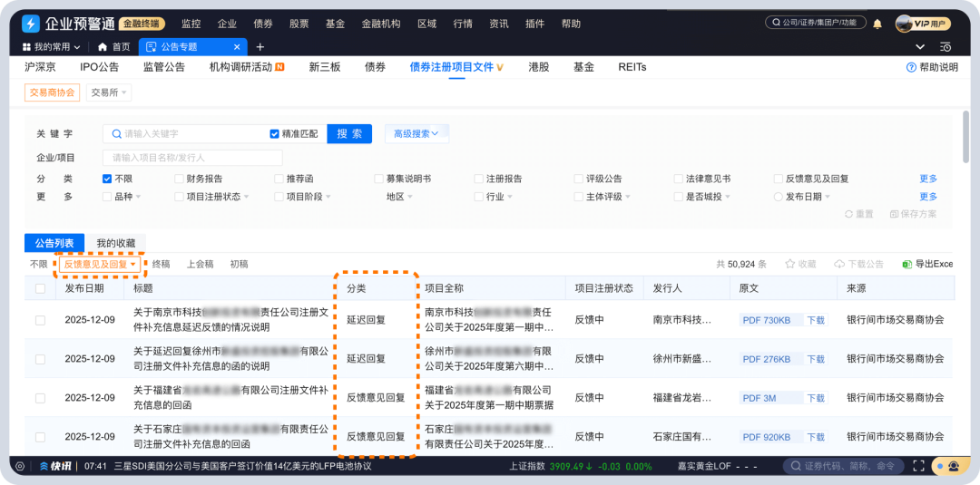Expand the 高级搜索 dropdown
Image resolution: width=980 pixels, height=485 pixels.
416,134
